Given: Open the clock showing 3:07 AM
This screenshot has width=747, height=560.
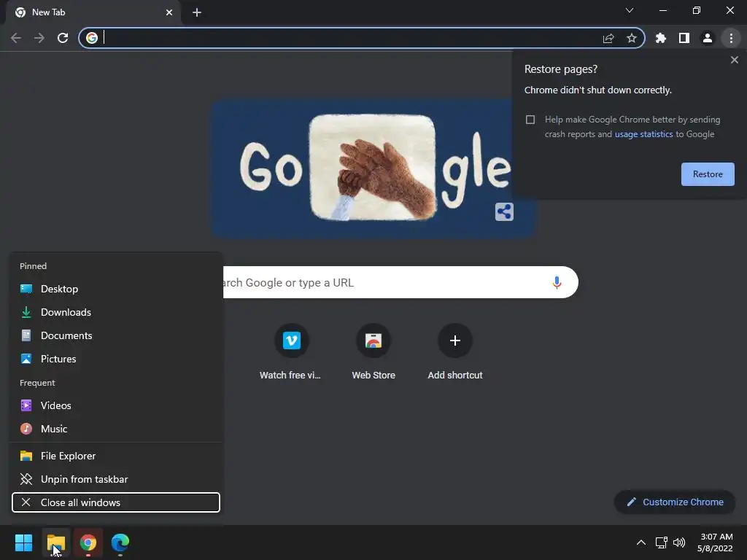Looking at the screenshot, I should click(715, 542).
